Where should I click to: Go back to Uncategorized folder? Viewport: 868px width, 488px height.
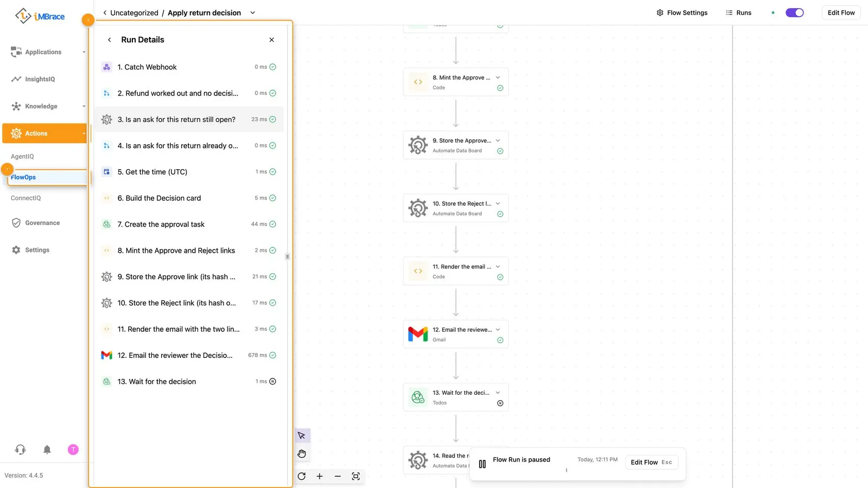point(131,12)
